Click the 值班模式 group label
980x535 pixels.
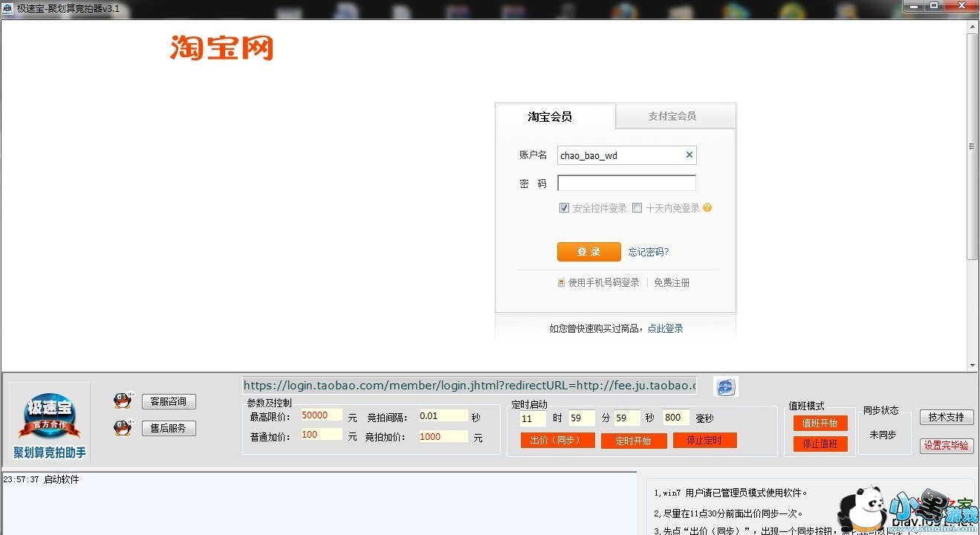pyautogui.click(x=807, y=406)
